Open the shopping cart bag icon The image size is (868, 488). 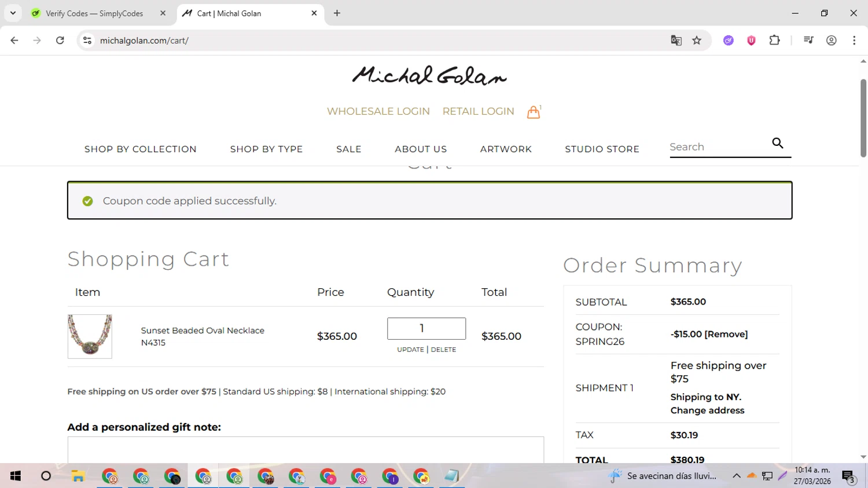click(534, 112)
